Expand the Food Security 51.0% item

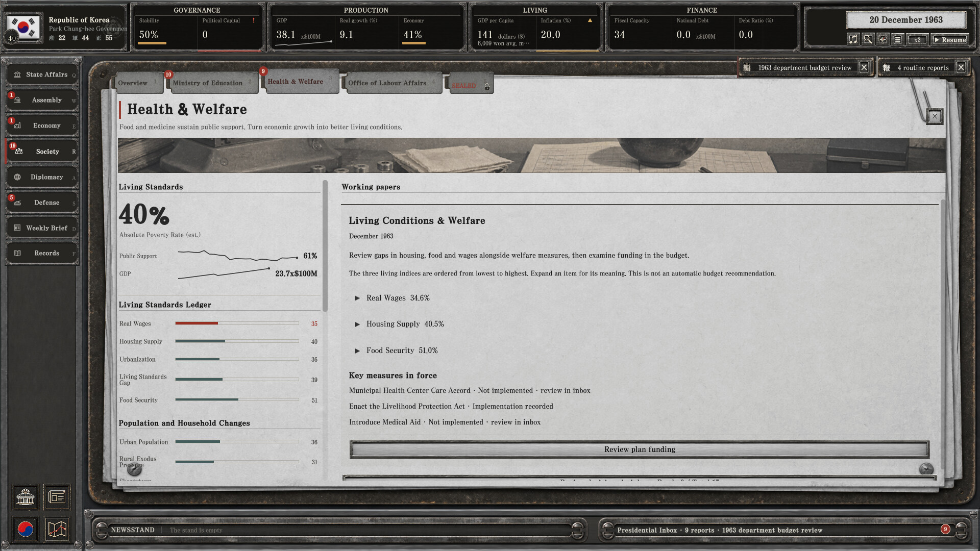pos(396,350)
